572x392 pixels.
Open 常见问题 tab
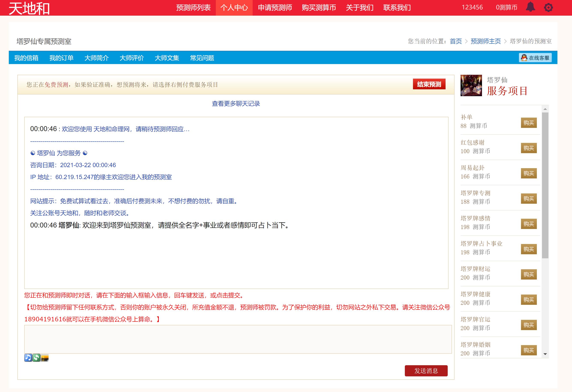pyautogui.click(x=202, y=58)
